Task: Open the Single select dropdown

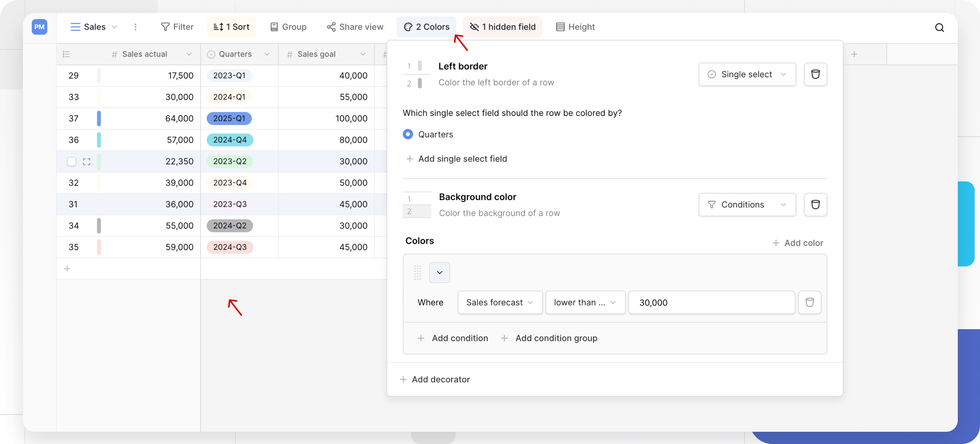Action: [747, 74]
